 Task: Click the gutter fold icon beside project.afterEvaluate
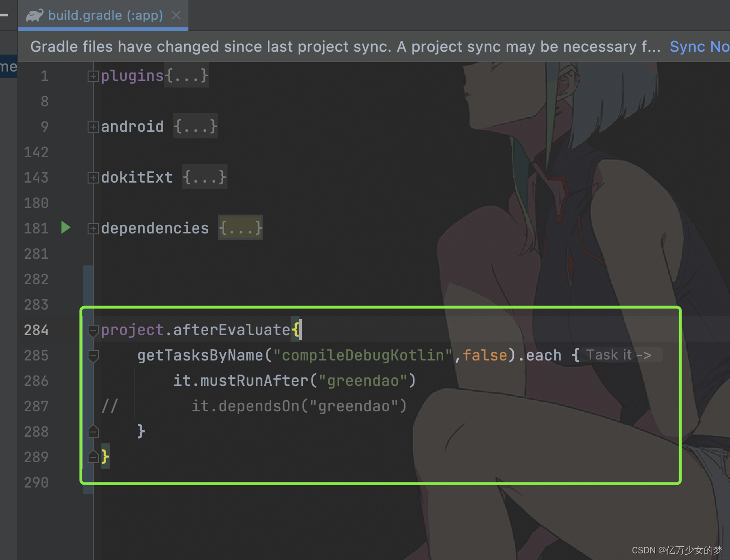click(x=93, y=330)
